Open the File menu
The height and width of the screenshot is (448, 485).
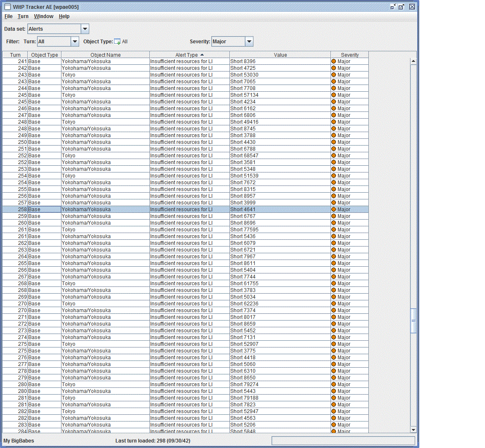point(8,16)
